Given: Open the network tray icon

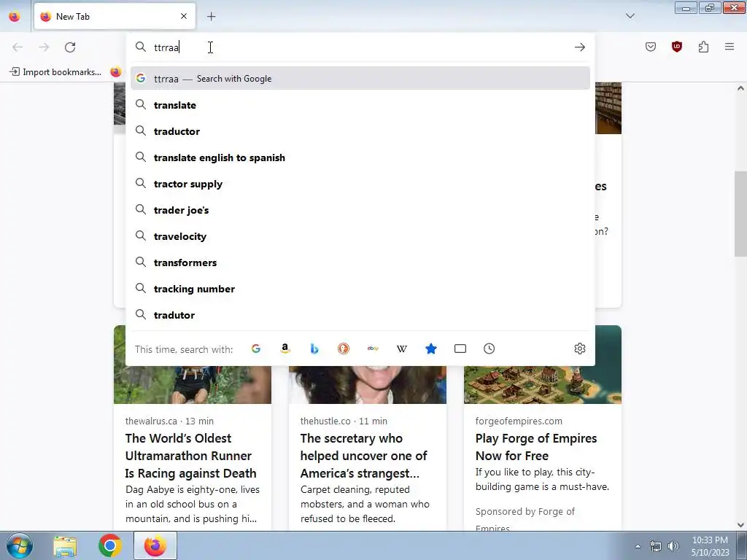Looking at the screenshot, I should (x=656, y=546).
